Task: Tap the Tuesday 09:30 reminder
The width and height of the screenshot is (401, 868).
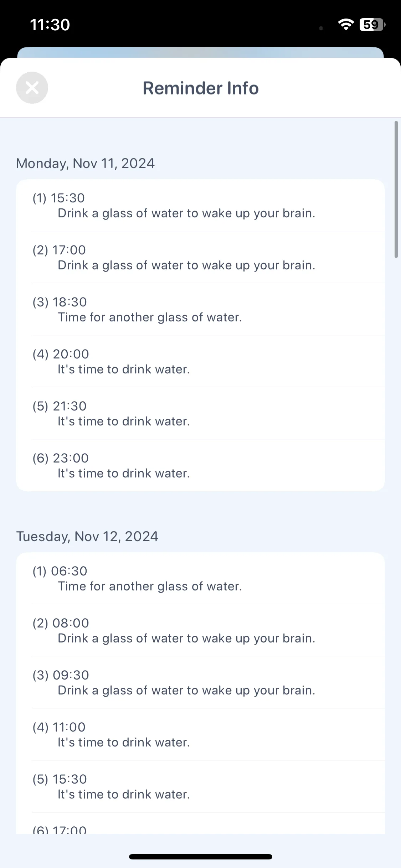Action: (x=200, y=682)
